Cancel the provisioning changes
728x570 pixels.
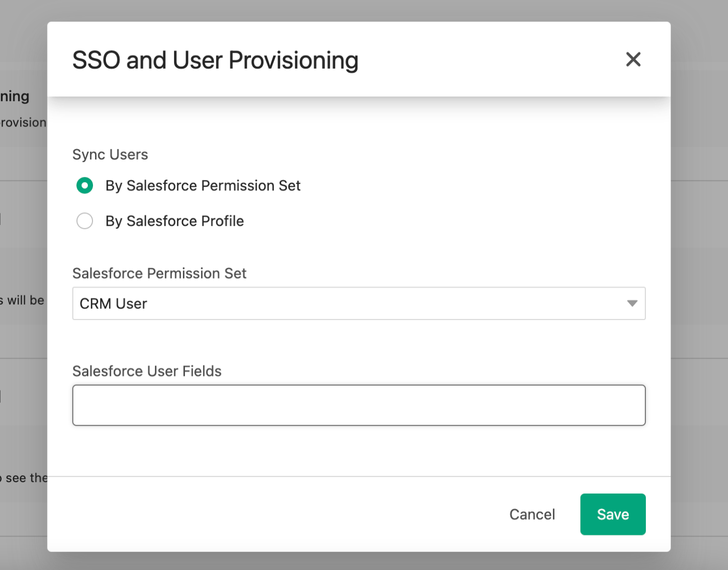(532, 514)
